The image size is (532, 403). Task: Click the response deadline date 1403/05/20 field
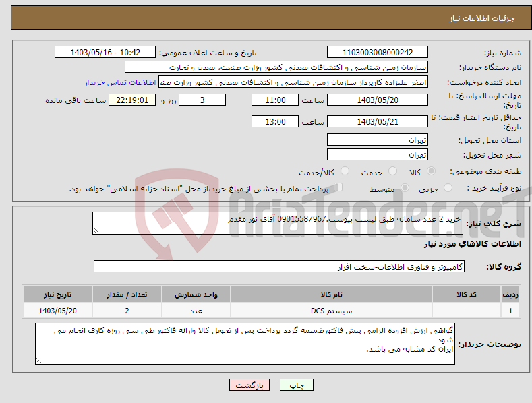(378, 100)
